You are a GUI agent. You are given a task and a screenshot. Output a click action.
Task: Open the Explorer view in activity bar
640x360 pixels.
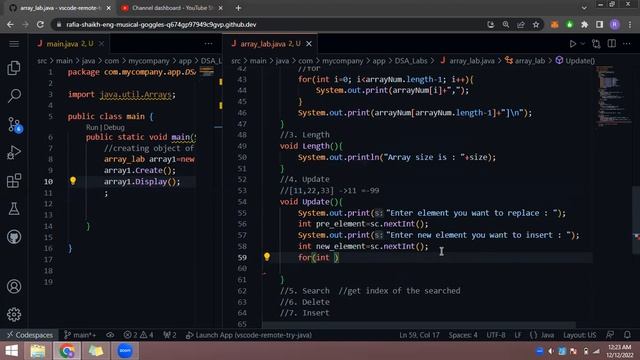click(14, 68)
